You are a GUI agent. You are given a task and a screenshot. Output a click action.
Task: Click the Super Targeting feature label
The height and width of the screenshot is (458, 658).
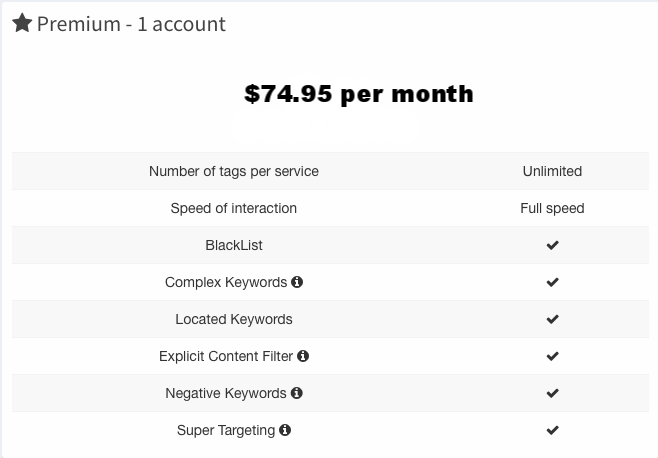point(226,430)
